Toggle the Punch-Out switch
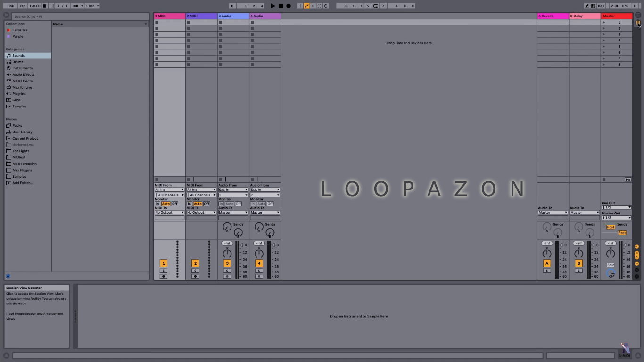 [383, 6]
